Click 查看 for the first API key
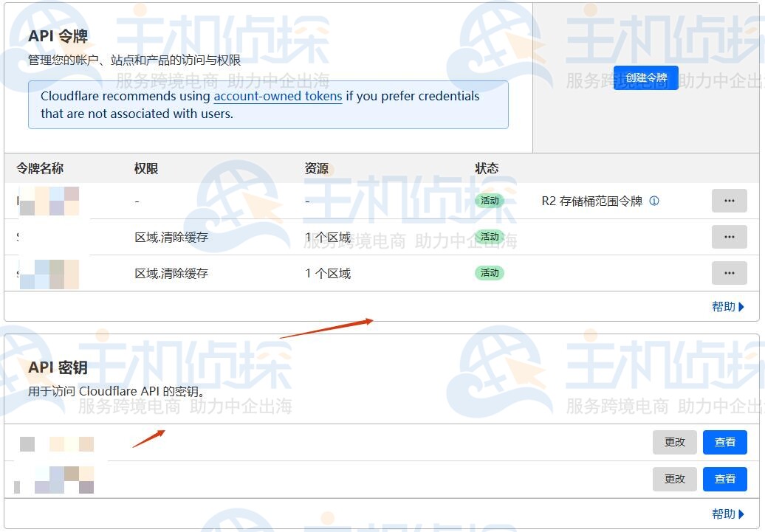The height and width of the screenshot is (532, 765). [724, 442]
